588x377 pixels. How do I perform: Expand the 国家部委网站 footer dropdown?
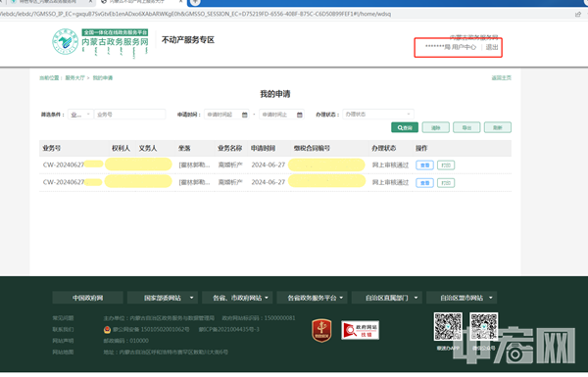pos(163,298)
